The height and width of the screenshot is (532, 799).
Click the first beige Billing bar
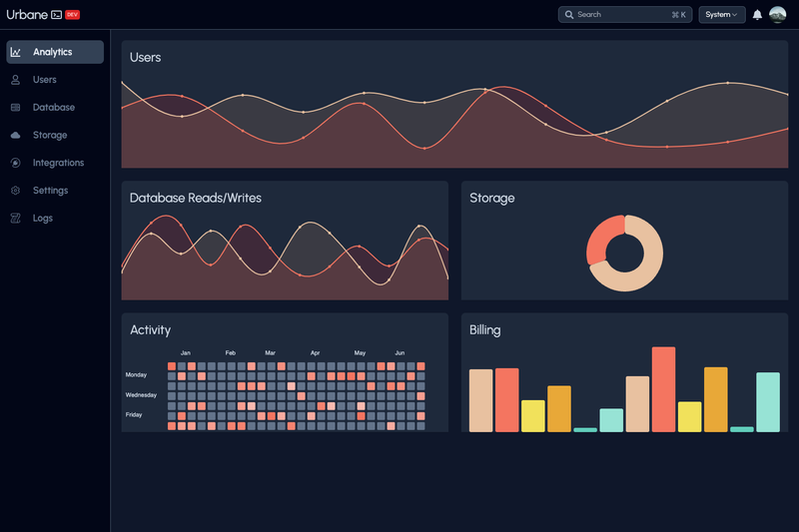(x=481, y=400)
